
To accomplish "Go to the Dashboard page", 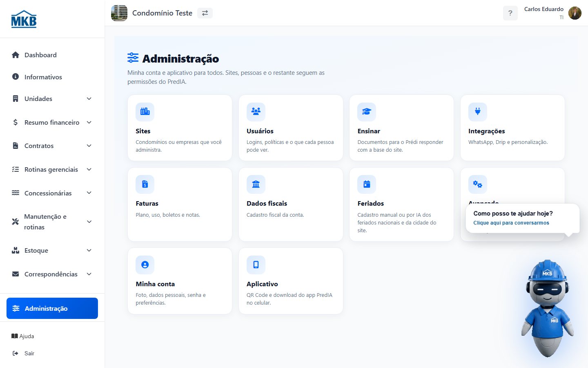I will pyautogui.click(x=52, y=55).
